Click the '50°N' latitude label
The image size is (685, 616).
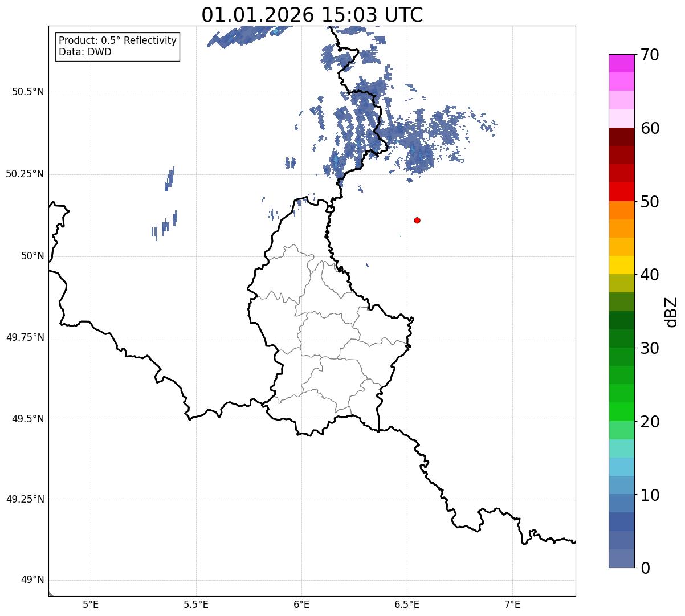(x=32, y=256)
